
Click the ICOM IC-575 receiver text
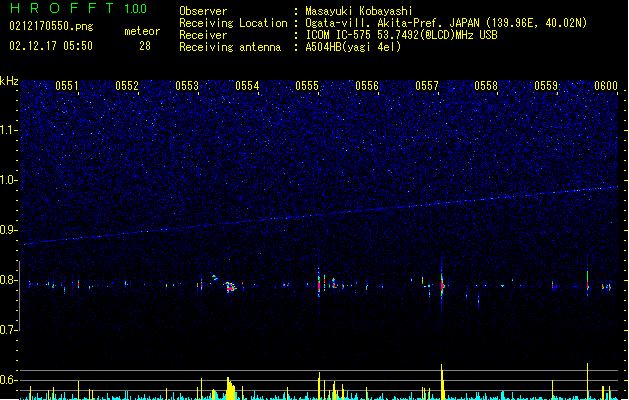click(x=401, y=35)
